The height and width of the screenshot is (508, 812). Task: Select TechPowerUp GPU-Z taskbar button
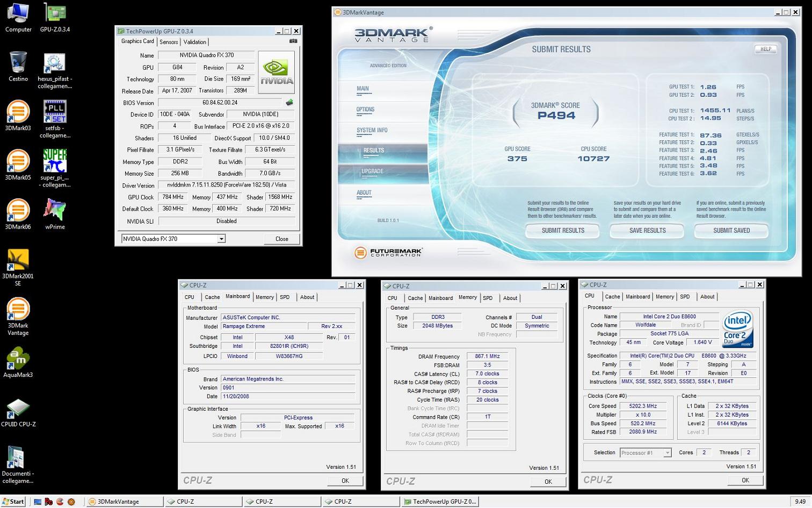coord(440,502)
